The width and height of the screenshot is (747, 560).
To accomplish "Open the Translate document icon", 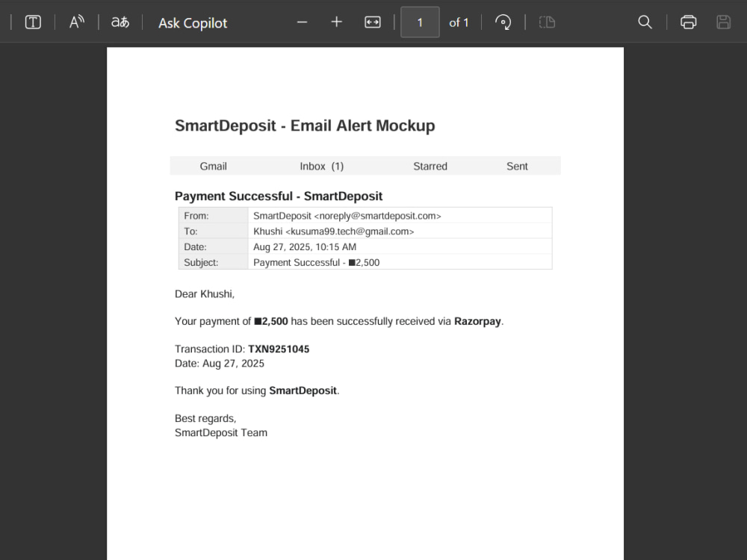I will (120, 22).
